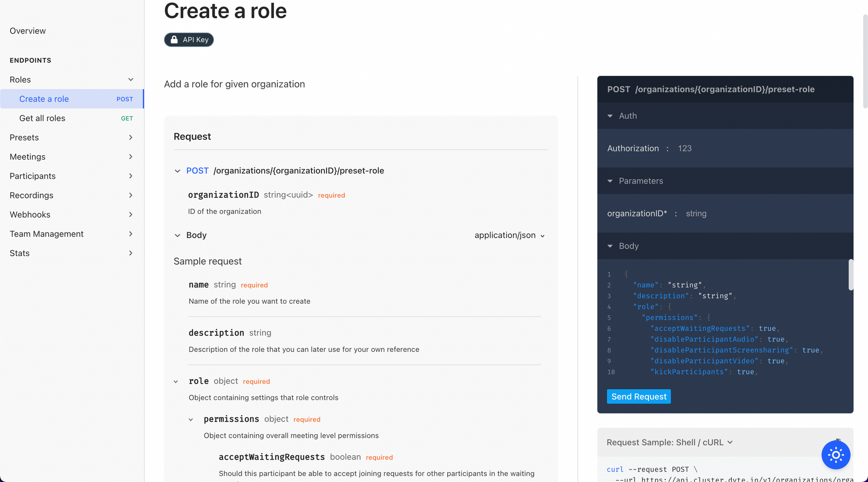868x482 pixels.
Task: Click the Send Request button
Action: (639, 396)
